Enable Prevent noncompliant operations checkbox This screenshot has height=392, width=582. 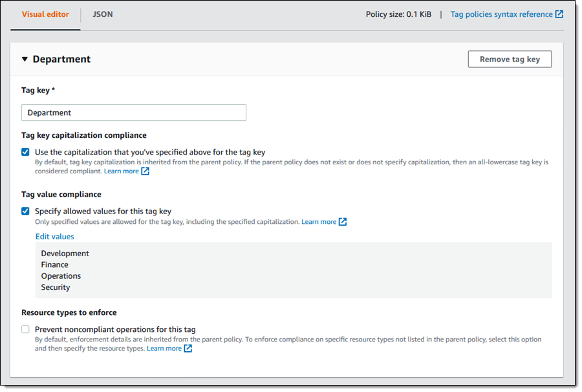click(x=25, y=329)
